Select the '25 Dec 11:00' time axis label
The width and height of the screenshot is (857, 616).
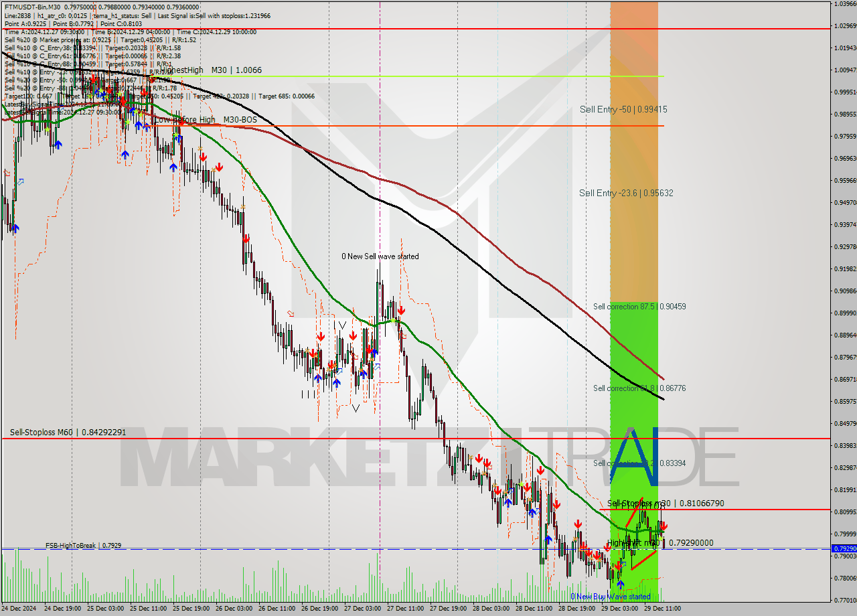click(x=149, y=609)
